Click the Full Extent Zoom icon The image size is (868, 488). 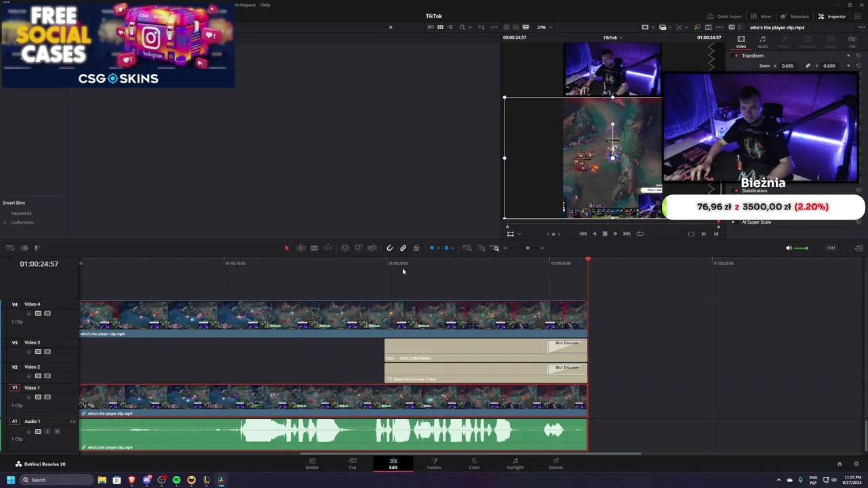pyautogui.click(x=467, y=248)
